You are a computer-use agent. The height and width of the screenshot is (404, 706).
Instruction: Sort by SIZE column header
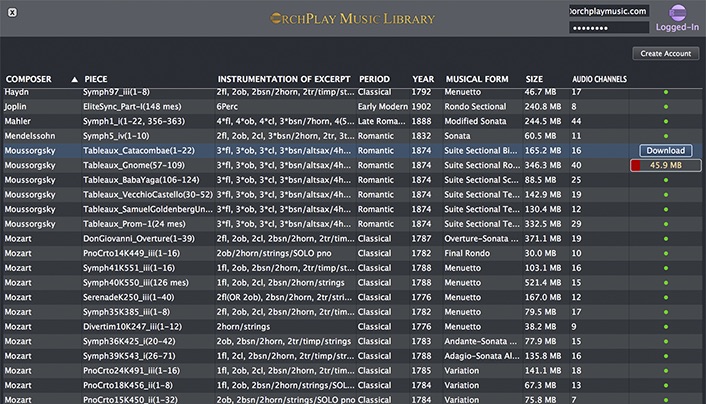point(534,79)
